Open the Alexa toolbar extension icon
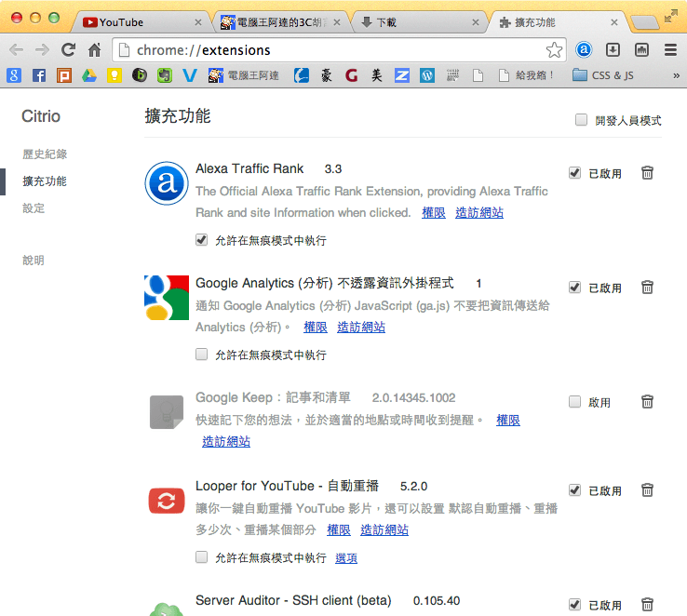Screen dimensions: 687x616 tap(584, 50)
